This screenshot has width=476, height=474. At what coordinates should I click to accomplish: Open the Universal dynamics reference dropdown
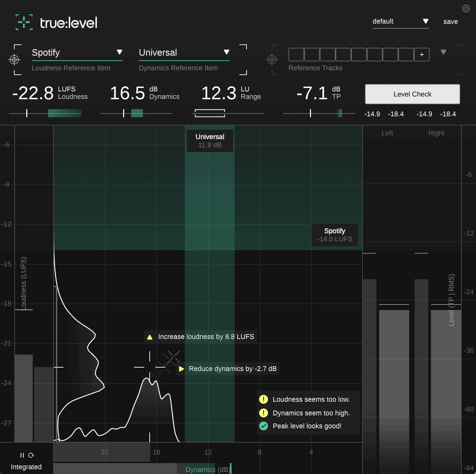point(184,53)
